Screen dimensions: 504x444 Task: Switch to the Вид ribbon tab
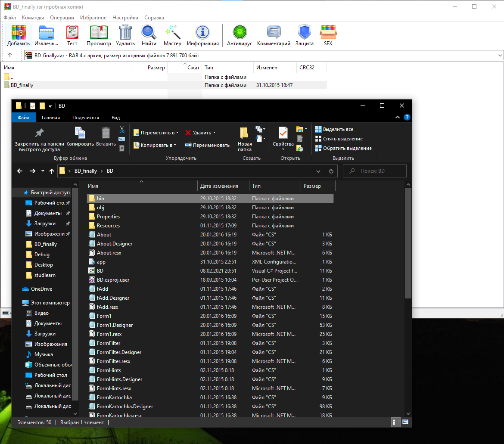(115, 118)
